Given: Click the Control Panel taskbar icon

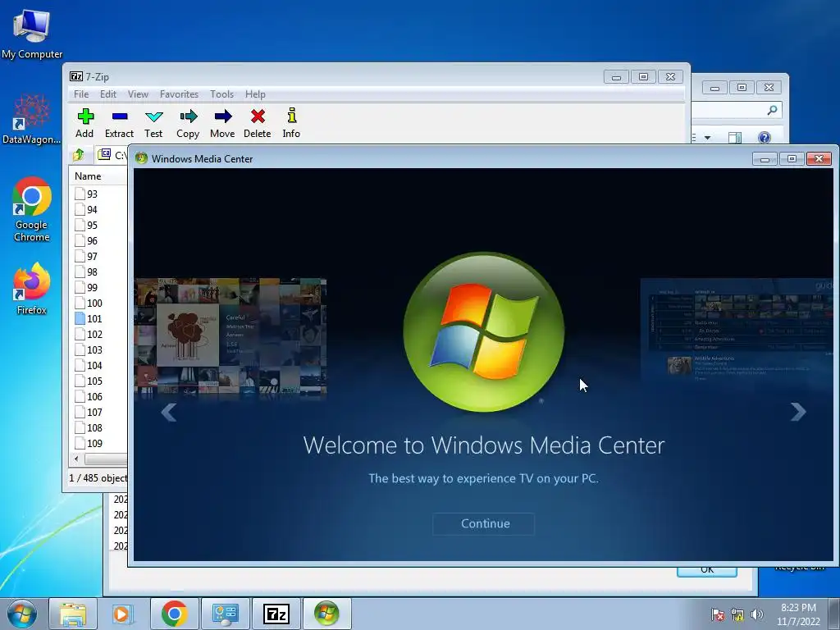Looking at the screenshot, I should tap(225, 614).
